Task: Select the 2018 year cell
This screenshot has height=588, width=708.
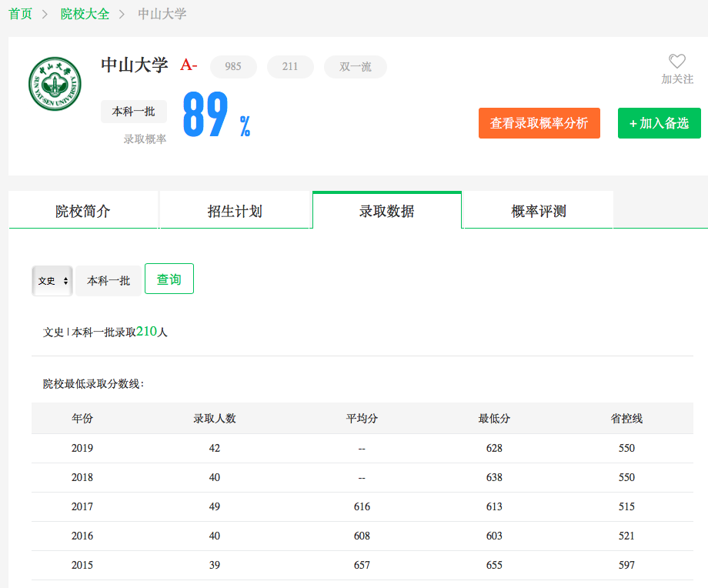Action: pos(82,477)
